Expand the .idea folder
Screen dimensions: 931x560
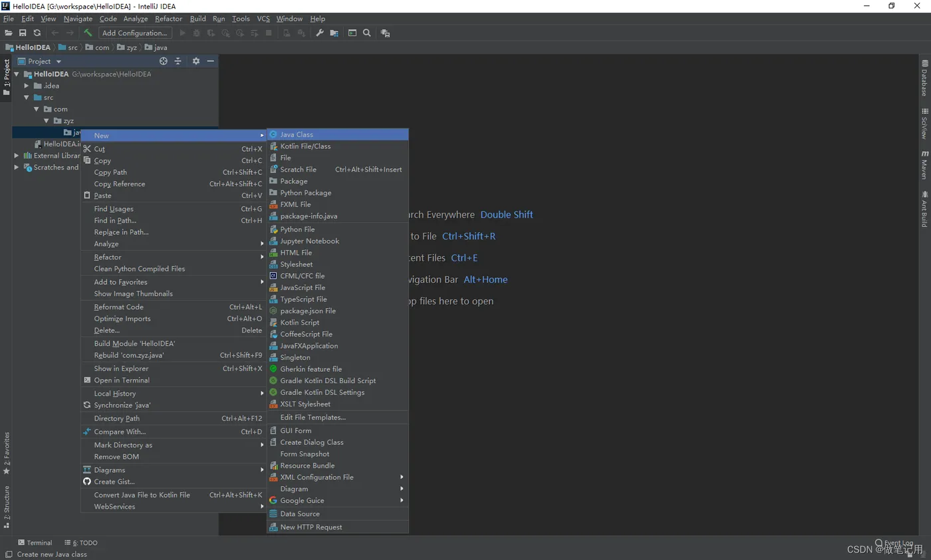click(27, 86)
